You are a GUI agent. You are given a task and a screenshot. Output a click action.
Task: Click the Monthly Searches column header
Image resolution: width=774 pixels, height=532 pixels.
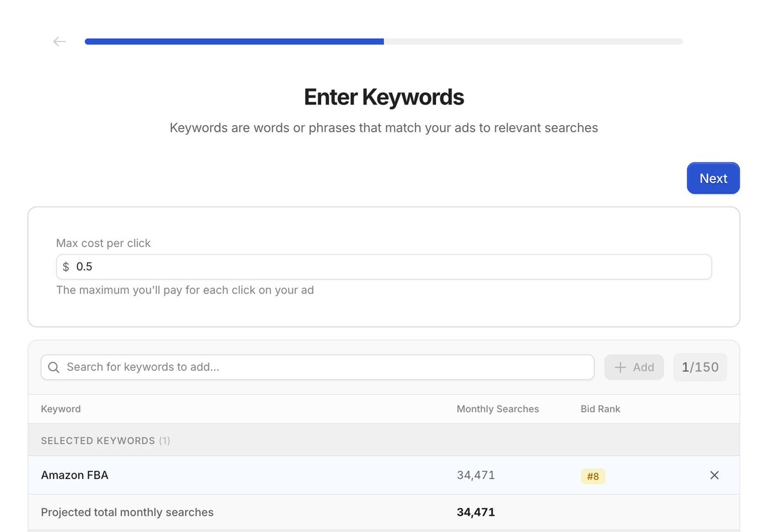tap(498, 409)
